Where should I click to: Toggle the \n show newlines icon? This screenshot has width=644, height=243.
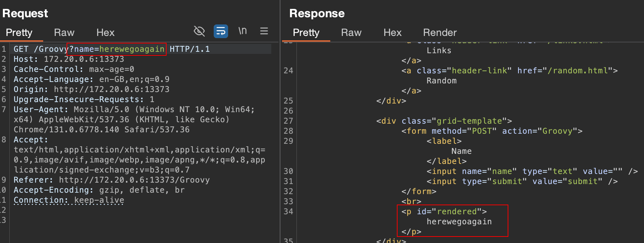point(242,31)
